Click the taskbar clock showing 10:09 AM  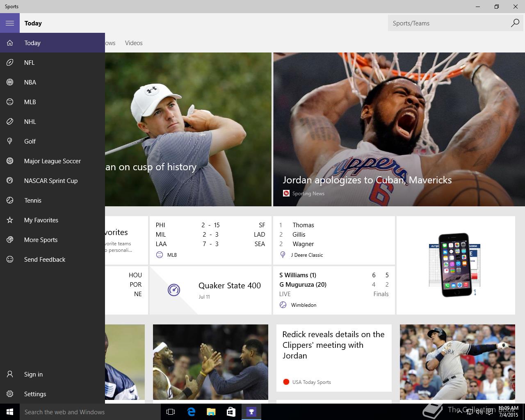pyautogui.click(x=509, y=411)
